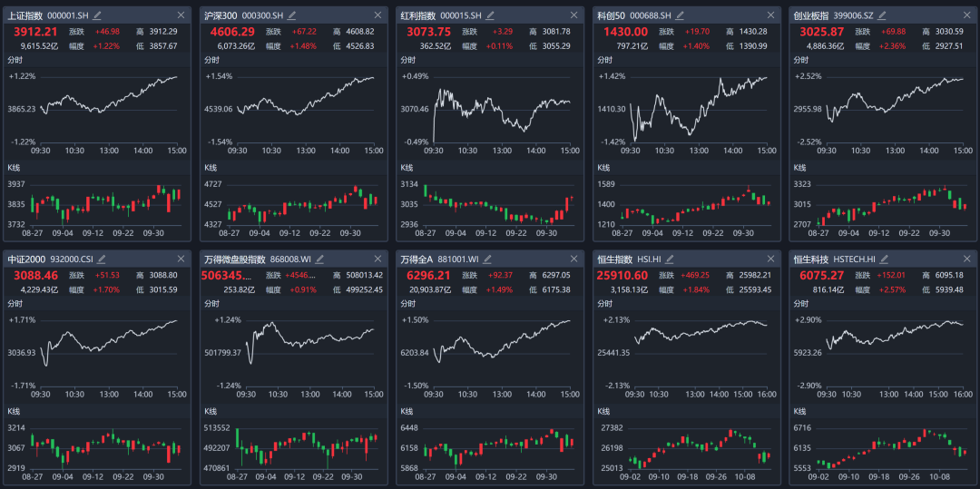Image resolution: width=980 pixels, height=489 pixels.
Task: Select the 中证2000 intraday 分时 chart
Action: pyautogui.click(x=109, y=349)
